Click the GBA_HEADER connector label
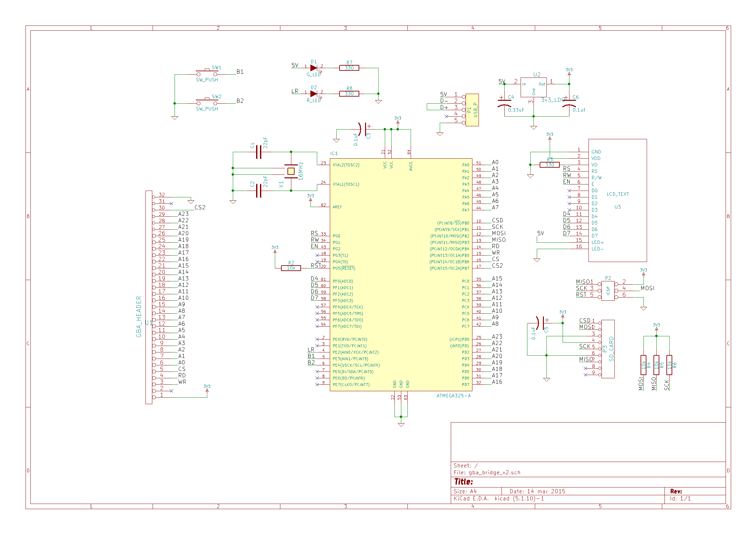The image size is (756, 534). [139, 317]
